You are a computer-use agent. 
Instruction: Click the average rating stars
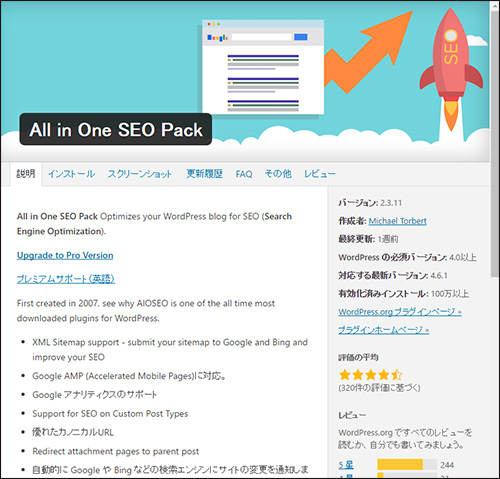371,375
